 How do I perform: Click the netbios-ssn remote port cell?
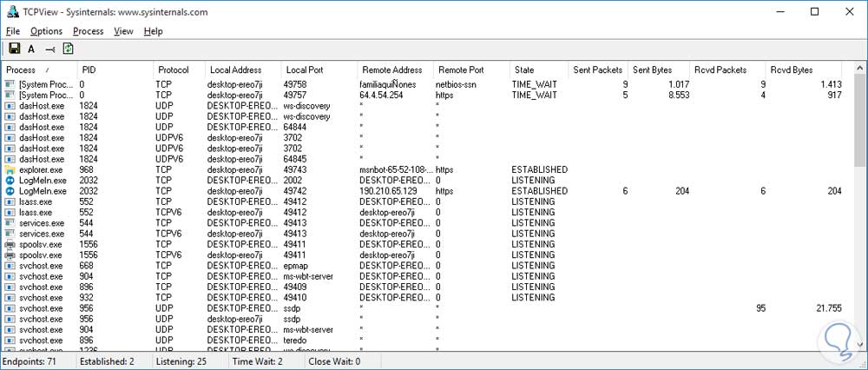point(458,84)
